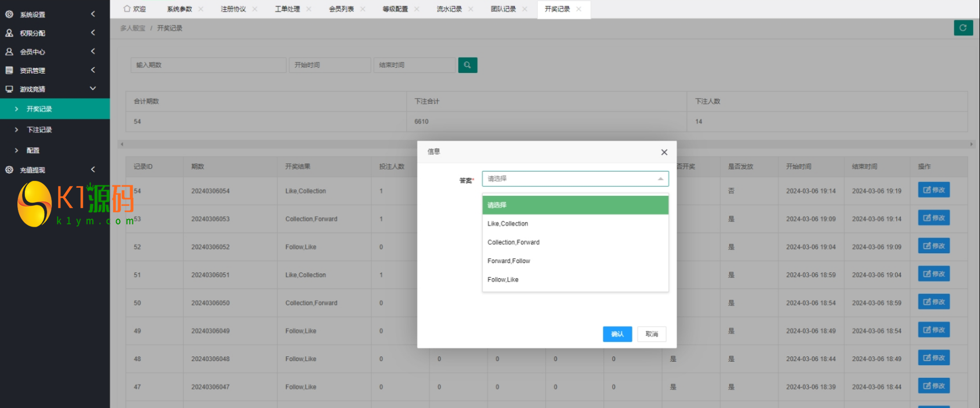
Task: Switch to the 会员列表 tab
Action: tap(341, 9)
